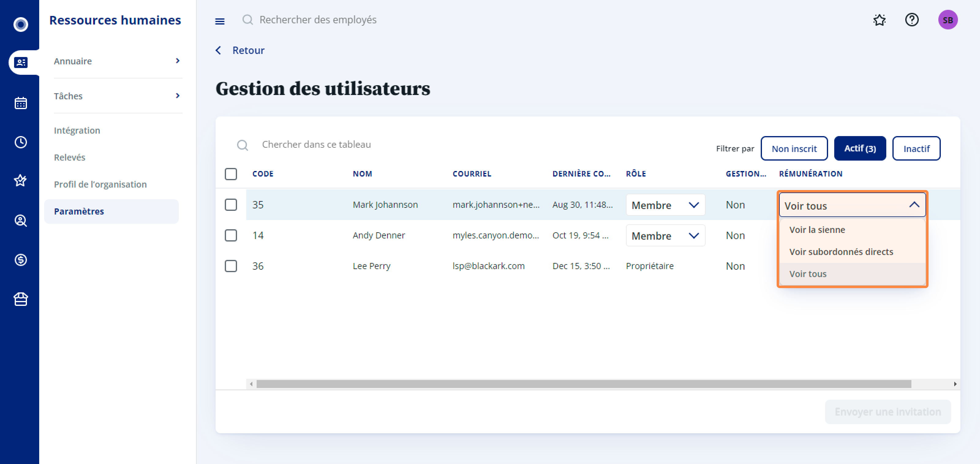Screen dimensions: 980x464
Task: Click the scrollbar left arrow
Action: pyautogui.click(x=251, y=384)
